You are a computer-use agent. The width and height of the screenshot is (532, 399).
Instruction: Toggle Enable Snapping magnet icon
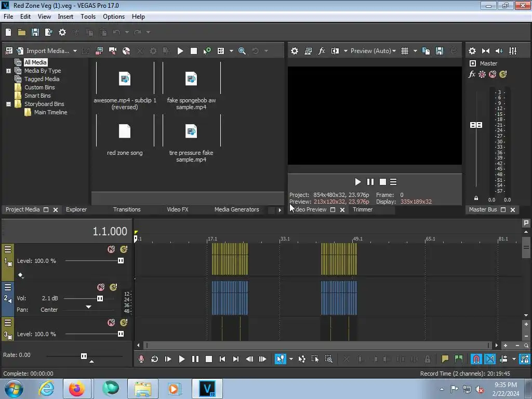[476, 359]
